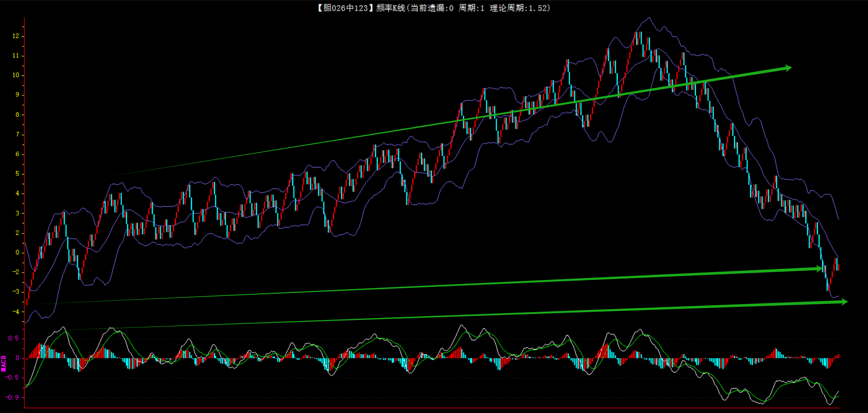Click the 9 label on price axis
Image resolution: width=868 pixels, height=413 pixels.
pyautogui.click(x=17, y=95)
